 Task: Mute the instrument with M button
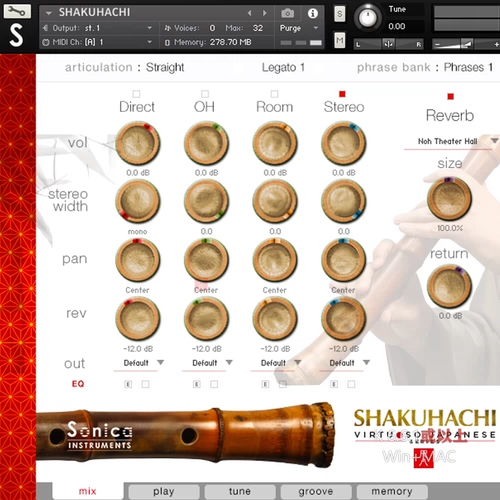click(x=339, y=41)
